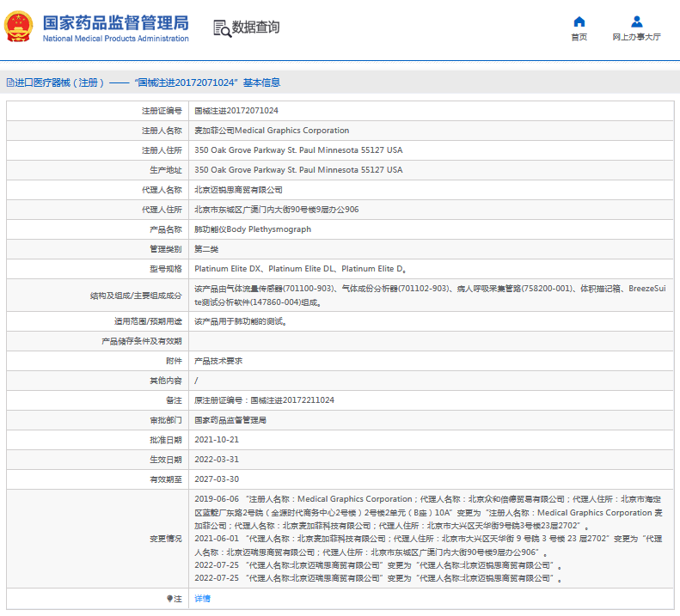Click 产品名称 row label
The height and width of the screenshot is (616, 680).
(166, 229)
